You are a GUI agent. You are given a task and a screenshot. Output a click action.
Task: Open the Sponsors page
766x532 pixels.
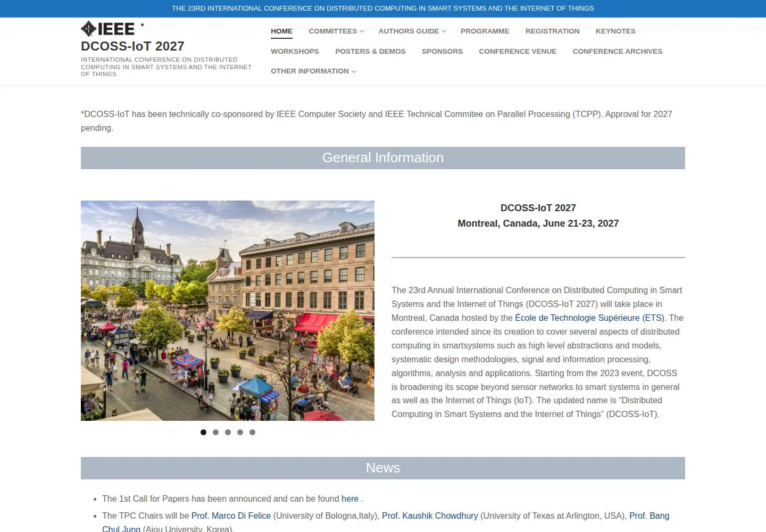point(442,51)
